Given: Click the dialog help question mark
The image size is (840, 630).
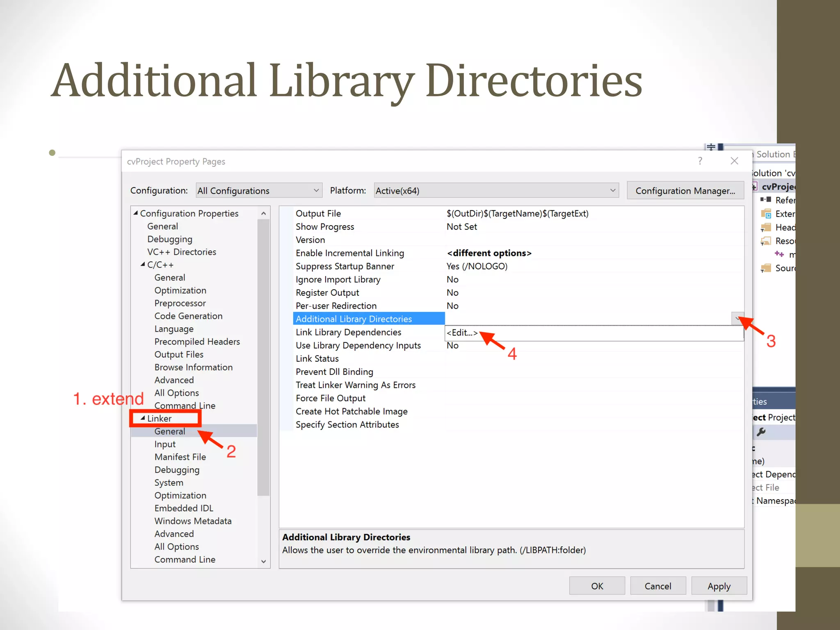Looking at the screenshot, I should tap(700, 161).
